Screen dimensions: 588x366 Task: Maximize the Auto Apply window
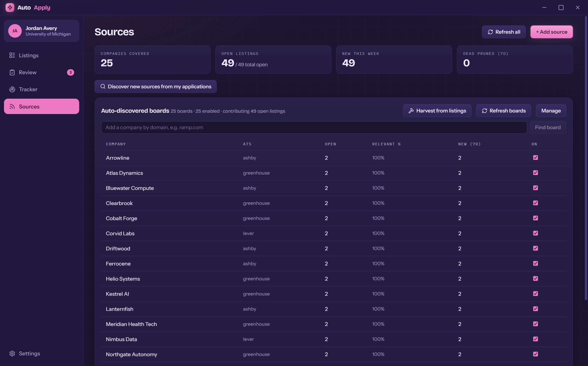point(561,7)
